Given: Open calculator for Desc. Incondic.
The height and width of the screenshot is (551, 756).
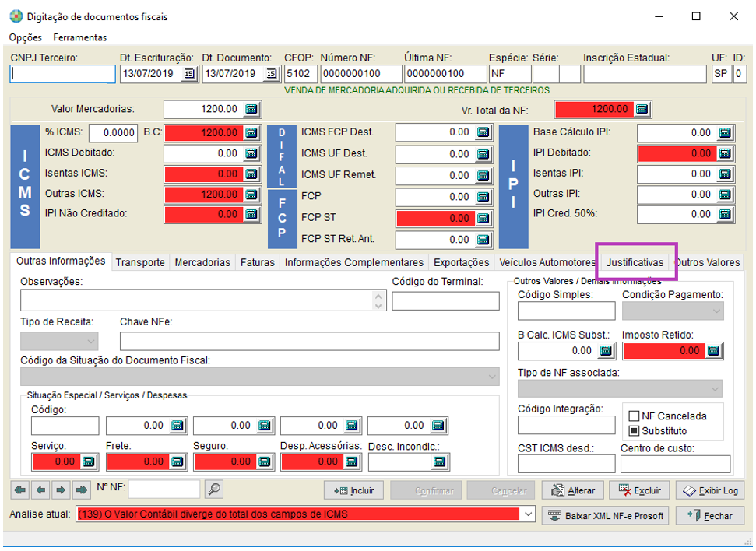Looking at the screenshot, I should click(439, 462).
